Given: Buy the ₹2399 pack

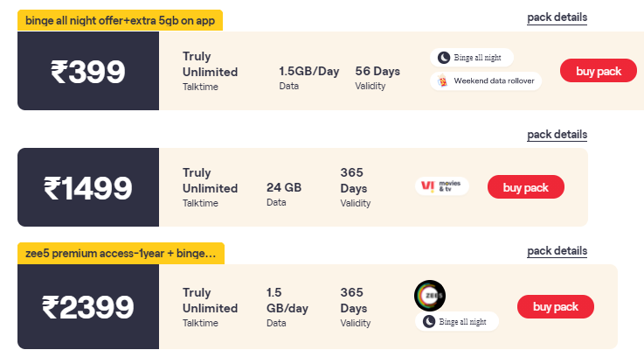Looking at the screenshot, I should [555, 306].
